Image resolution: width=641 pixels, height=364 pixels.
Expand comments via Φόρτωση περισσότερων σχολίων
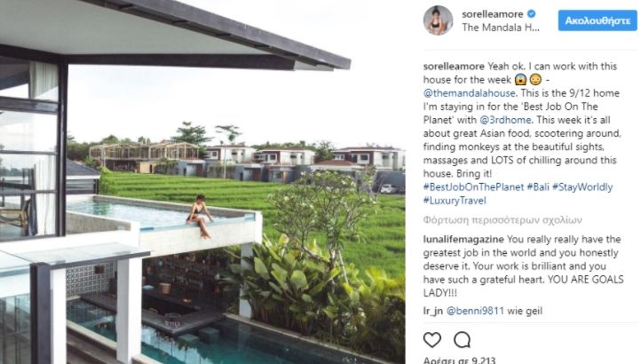503,220
